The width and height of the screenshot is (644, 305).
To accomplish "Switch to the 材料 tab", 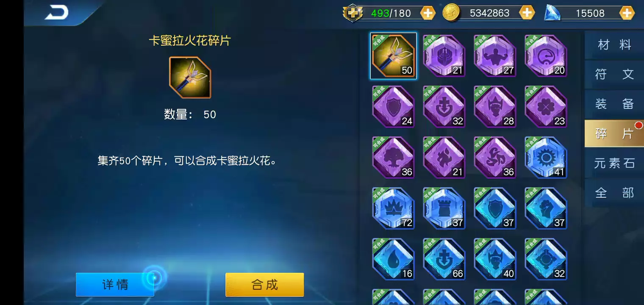I will [x=614, y=44].
